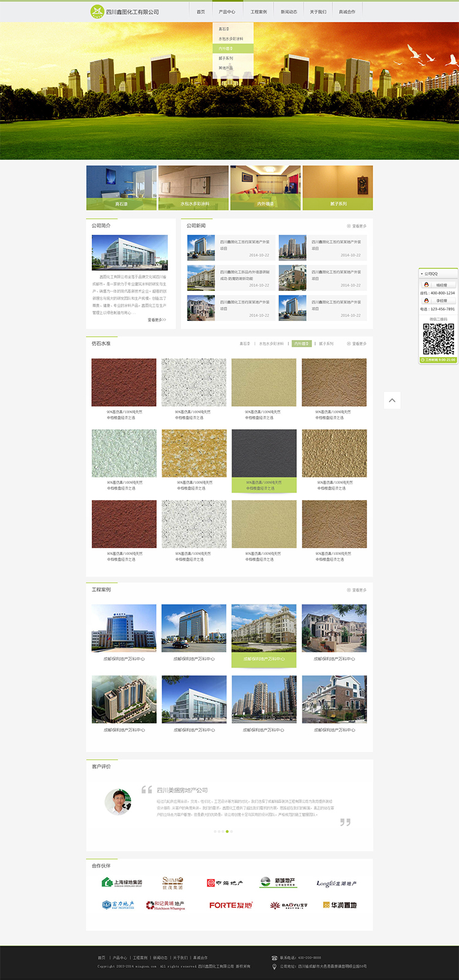Collapse the 公司QQ floating panel
The height and width of the screenshot is (980, 459).
coord(422,274)
